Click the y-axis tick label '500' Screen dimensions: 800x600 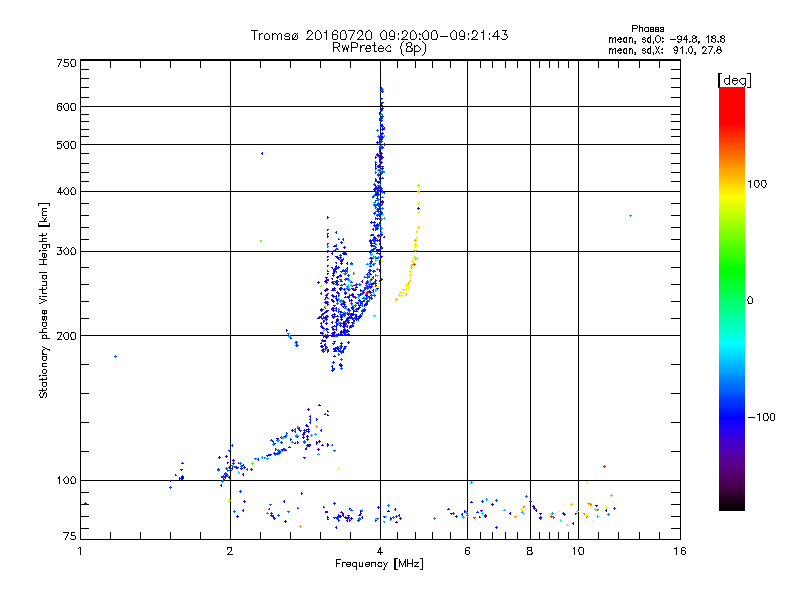(x=66, y=145)
